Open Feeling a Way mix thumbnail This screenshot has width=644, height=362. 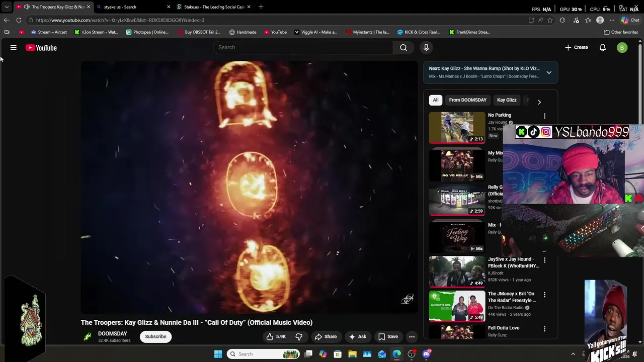[x=457, y=237]
